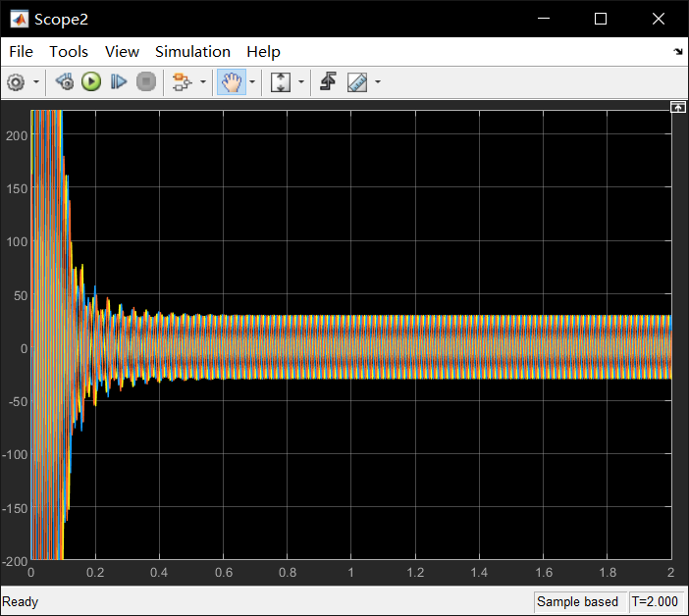Toggle the Cursor Measurements ruler icon

[357, 82]
